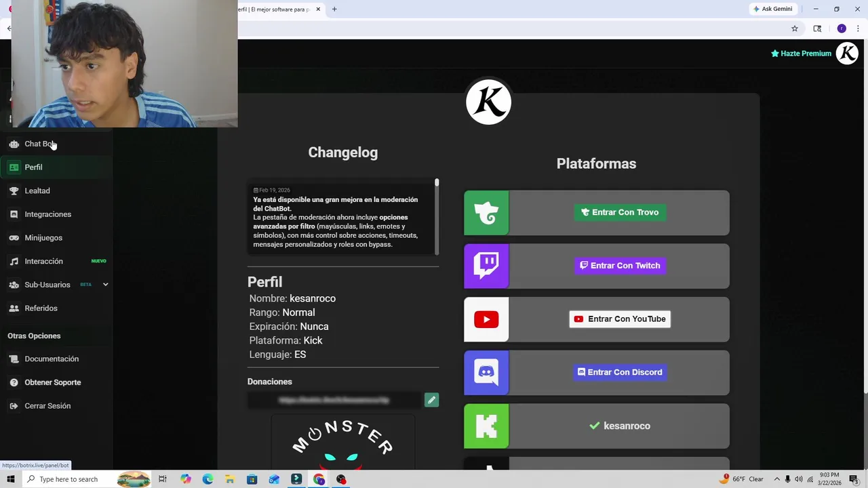Viewport: 868px width, 488px height.
Task: Open the volume control in system tray
Action: (x=799, y=479)
